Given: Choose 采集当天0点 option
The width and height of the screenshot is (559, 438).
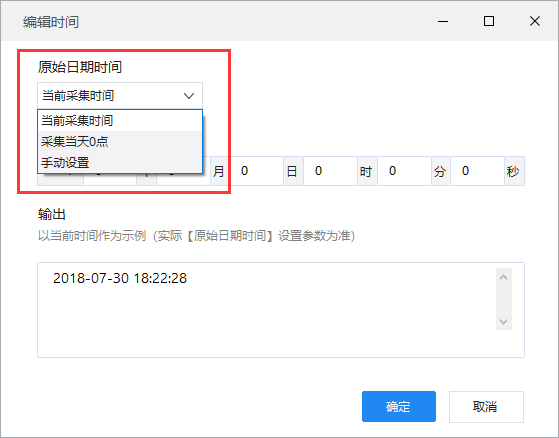Looking at the screenshot, I should tap(120, 141).
